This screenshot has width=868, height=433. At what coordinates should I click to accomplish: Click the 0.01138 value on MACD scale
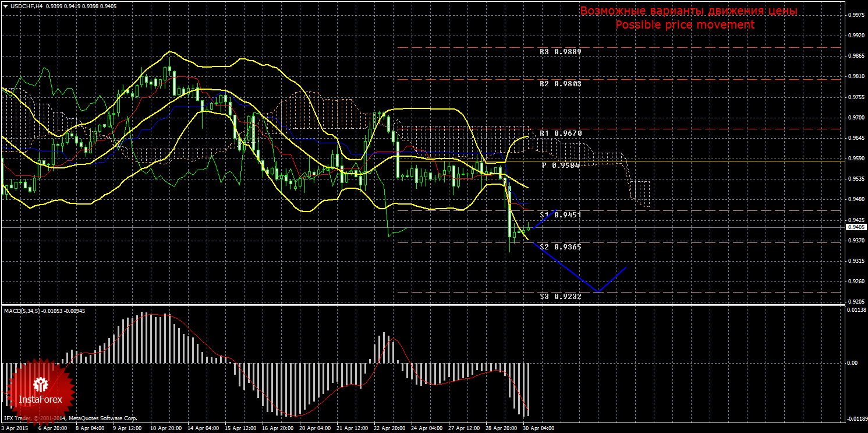[855, 309]
